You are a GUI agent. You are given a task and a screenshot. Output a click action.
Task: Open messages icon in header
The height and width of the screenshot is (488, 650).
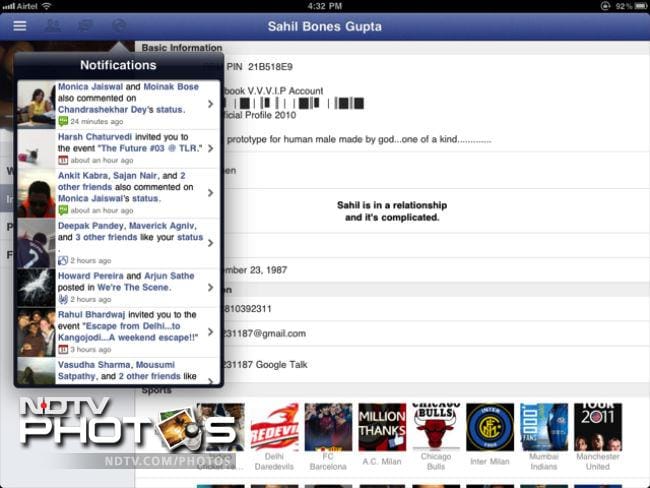click(x=85, y=26)
